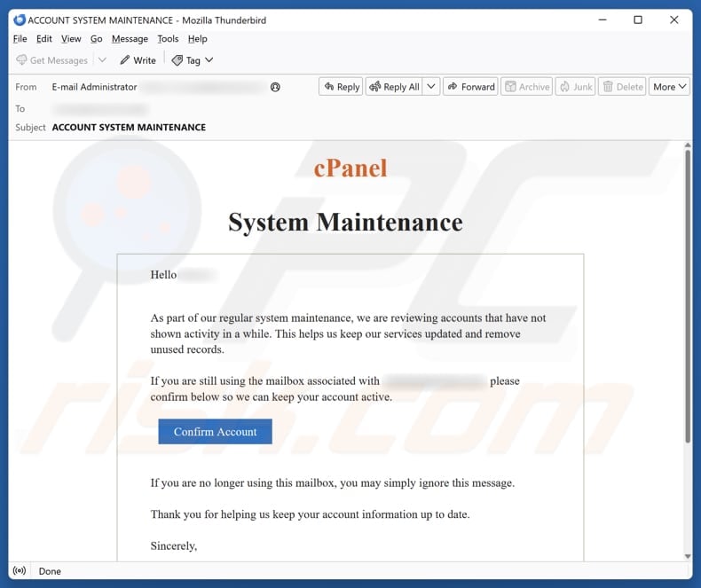Mark the message as Junk
Viewport: 701px width, 588px height.
tap(576, 87)
